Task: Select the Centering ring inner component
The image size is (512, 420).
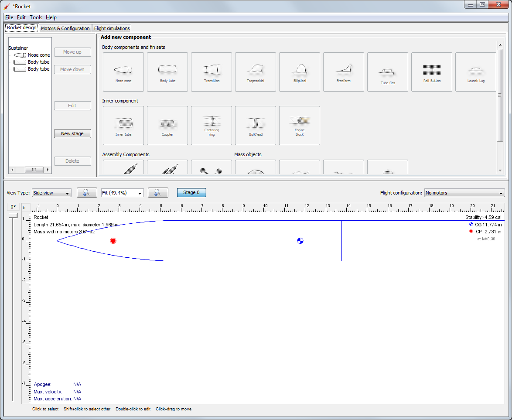Action: (211, 126)
